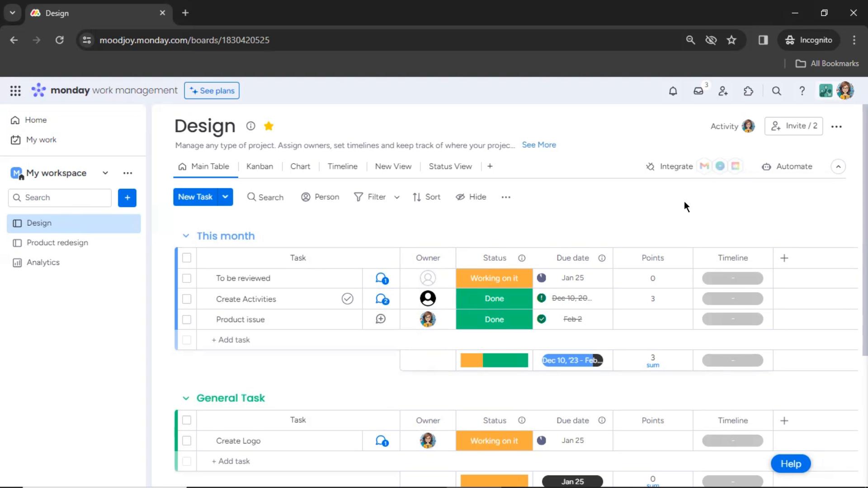This screenshot has width=868, height=488.
Task: Toggle the checkbox for Create Logo task
Action: (x=187, y=441)
